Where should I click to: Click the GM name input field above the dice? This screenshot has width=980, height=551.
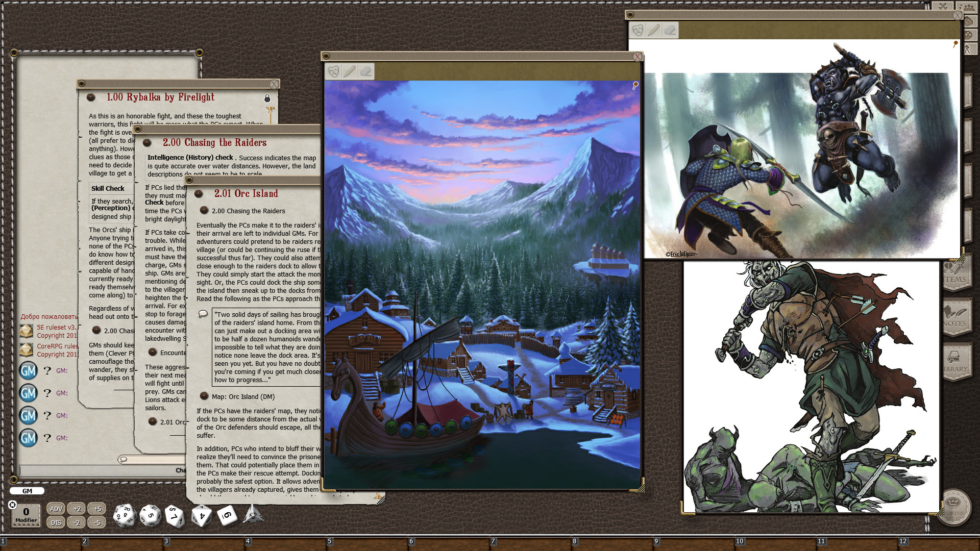(28, 490)
